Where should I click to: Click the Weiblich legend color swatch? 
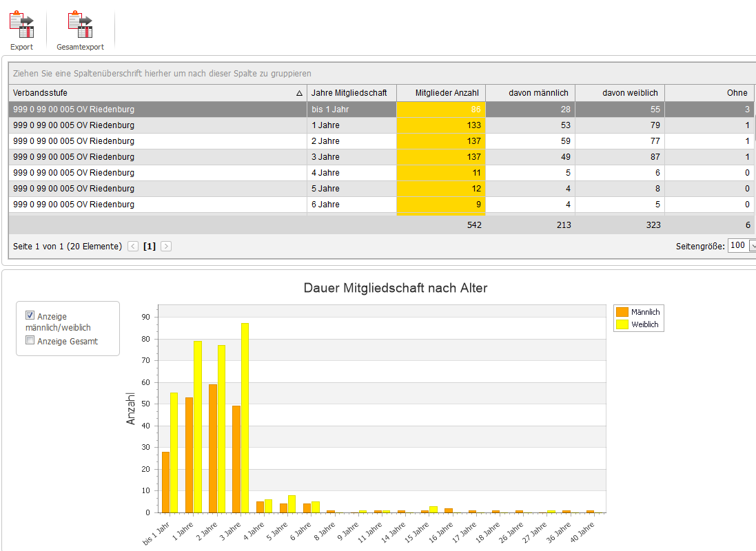[622, 324]
